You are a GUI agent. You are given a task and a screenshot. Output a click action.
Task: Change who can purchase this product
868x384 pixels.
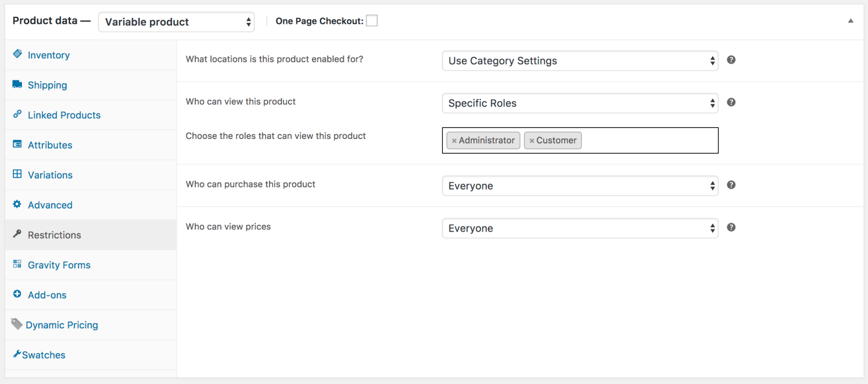[x=580, y=185]
